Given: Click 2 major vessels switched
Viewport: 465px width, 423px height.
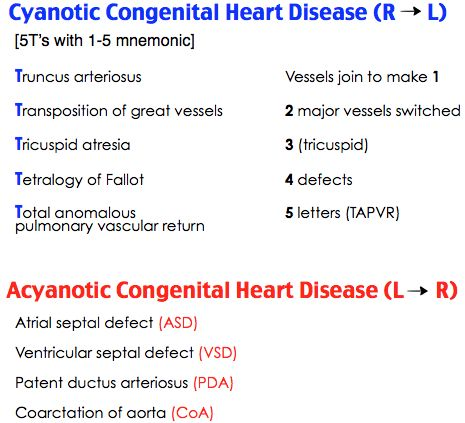Looking at the screenshot, I should [x=373, y=111].
